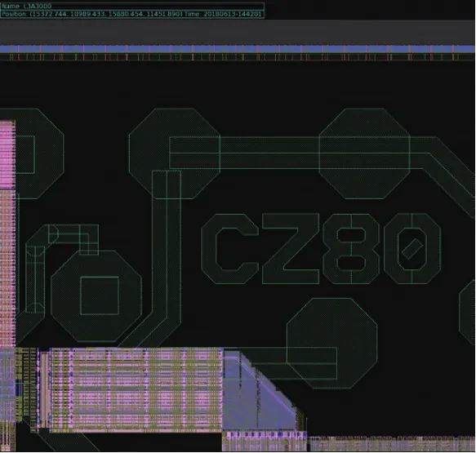Click the gray band below the info overlay
The image size is (476, 453).
click(238, 32)
